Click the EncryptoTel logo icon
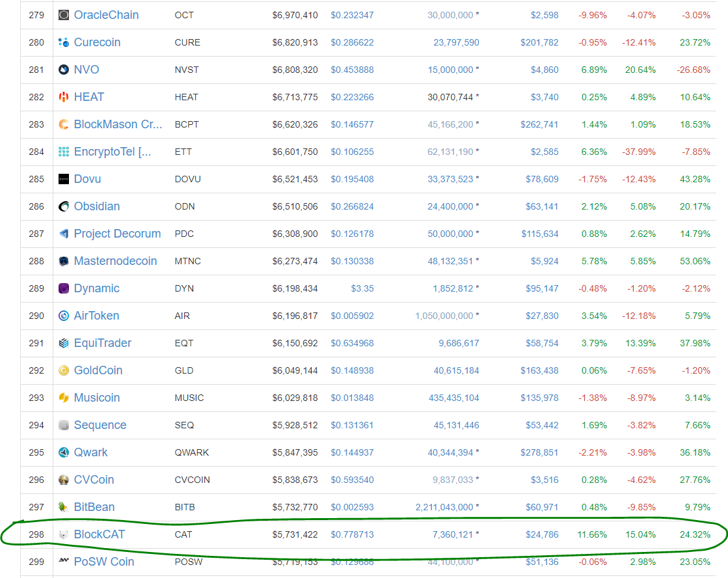The image size is (728, 578). pyautogui.click(x=64, y=152)
